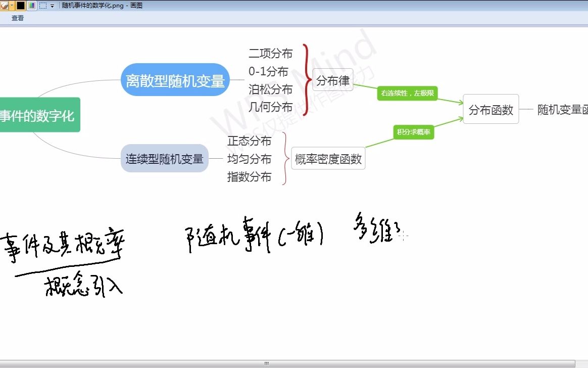The width and height of the screenshot is (588, 368).
Task: Click the 分布函数 node
Action: pos(490,109)
